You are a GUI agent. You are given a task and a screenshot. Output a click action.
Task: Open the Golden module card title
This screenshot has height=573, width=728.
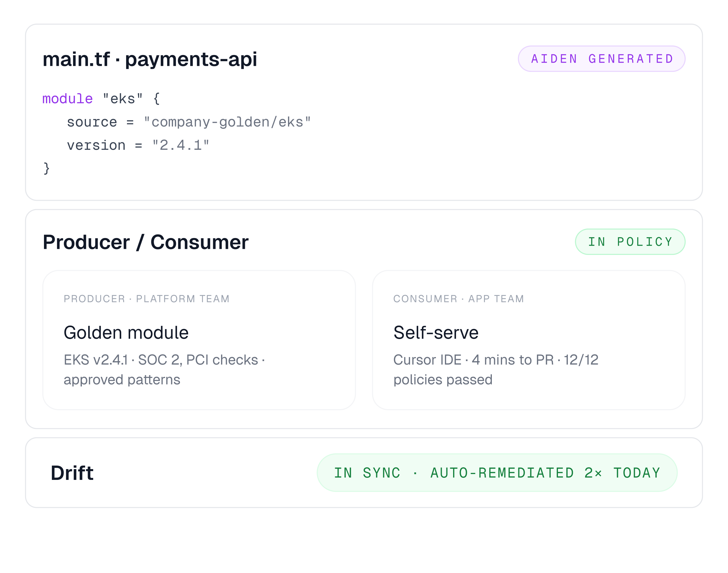point(126,332)
